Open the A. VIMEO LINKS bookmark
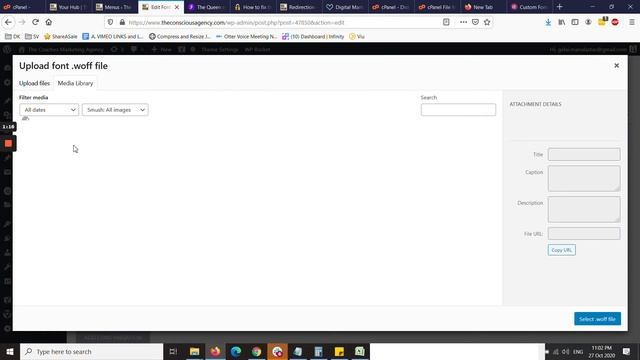The width and height of the screenshot is (640, 360). click(113, 36)
